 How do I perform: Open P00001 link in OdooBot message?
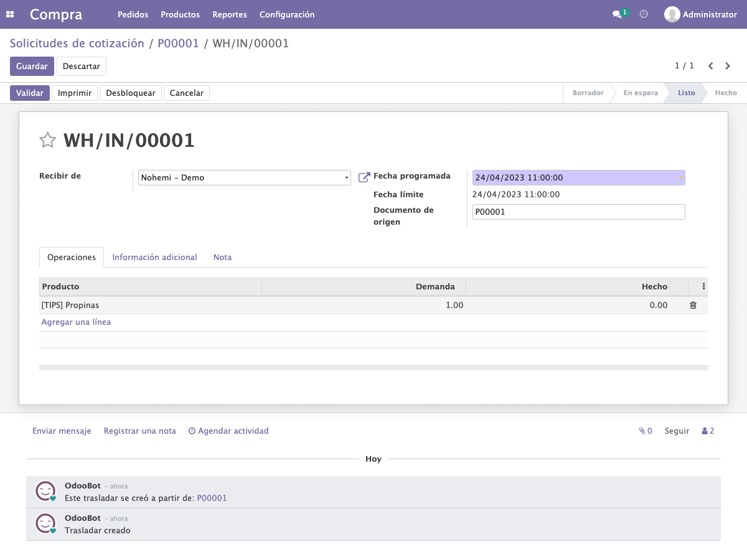point(212,498)
